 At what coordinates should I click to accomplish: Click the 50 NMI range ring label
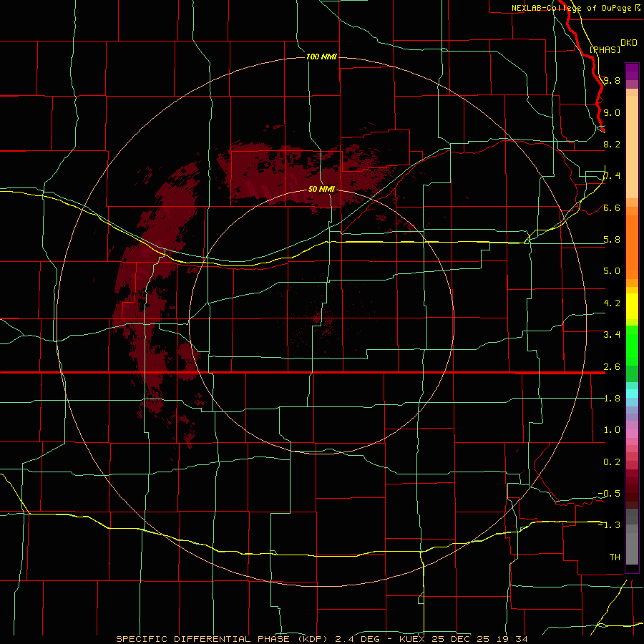click(x=321, y=189)
